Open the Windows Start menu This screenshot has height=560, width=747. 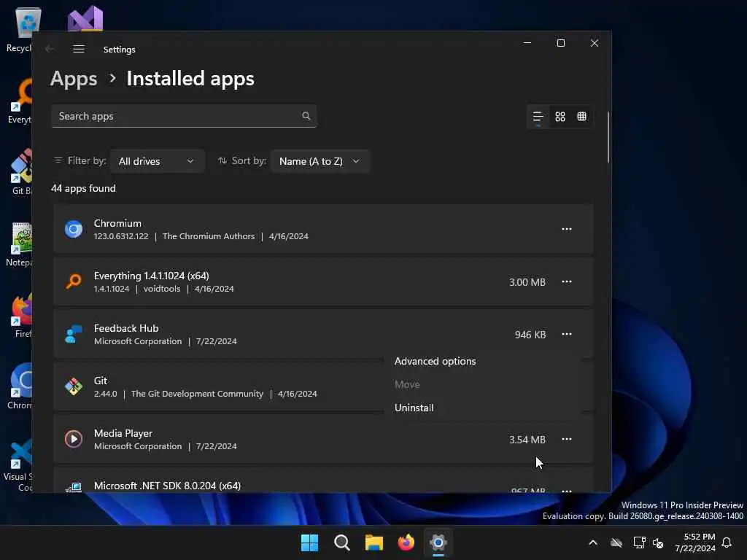click(x=309, y=542)
